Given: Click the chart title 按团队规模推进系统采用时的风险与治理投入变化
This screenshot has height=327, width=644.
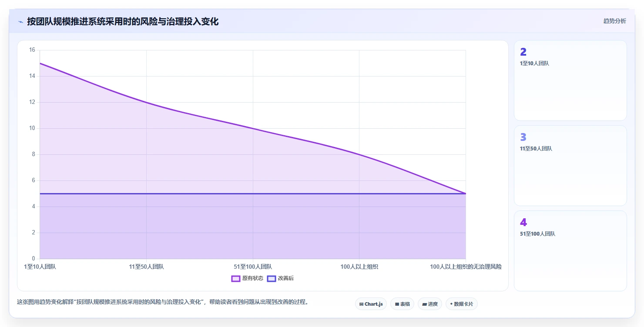Looking at the screenshot, I should pyautogui.click(x=123, y=21).
